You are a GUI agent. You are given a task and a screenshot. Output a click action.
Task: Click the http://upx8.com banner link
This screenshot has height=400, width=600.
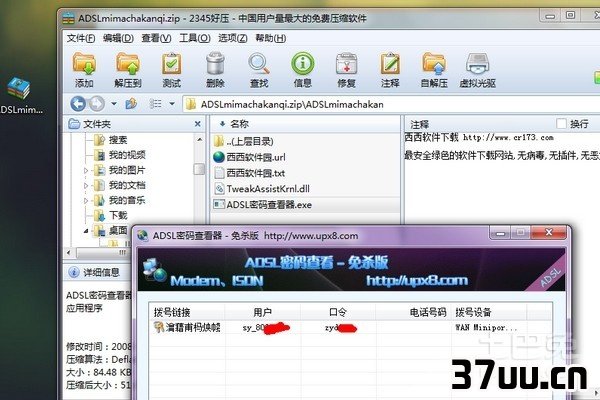tap(417, 281)
